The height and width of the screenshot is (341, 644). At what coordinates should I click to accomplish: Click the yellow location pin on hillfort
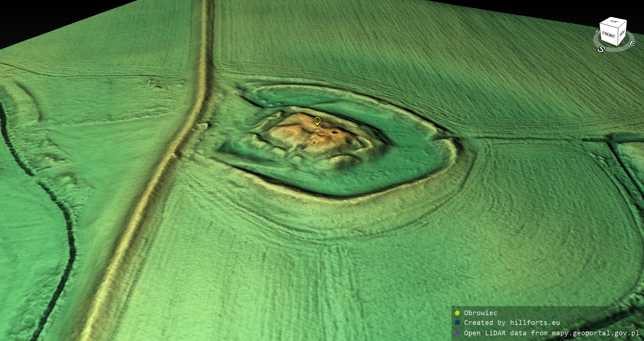pyautogui.click(x=317, y=121)
